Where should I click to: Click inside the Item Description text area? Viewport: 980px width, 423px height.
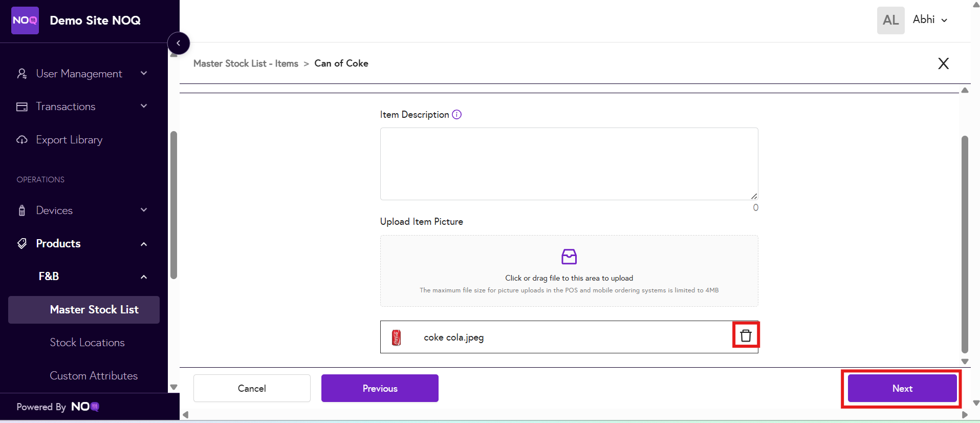click(x=569, y=164)
